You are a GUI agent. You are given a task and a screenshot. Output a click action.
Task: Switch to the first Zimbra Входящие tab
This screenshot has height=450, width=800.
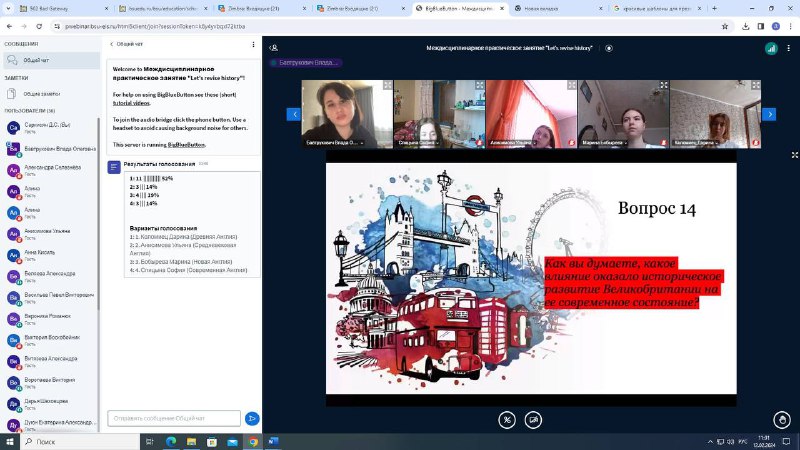tap(262, 9)
